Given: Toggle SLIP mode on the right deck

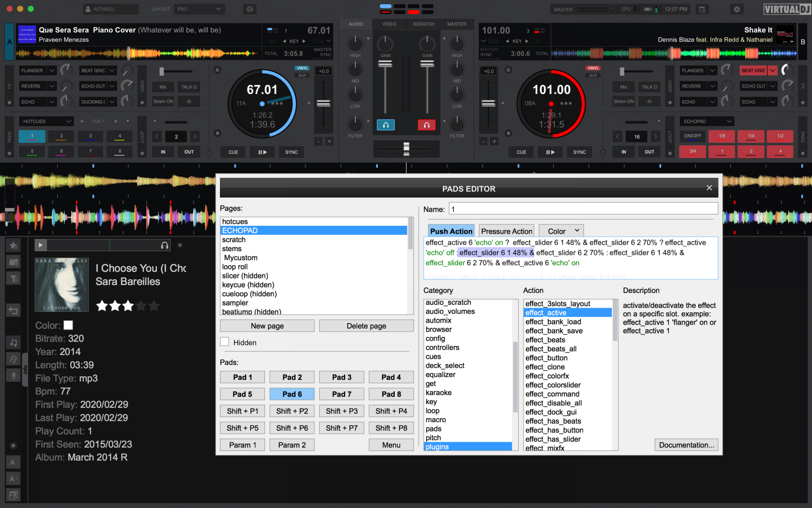Looking at the screenshot, I should click(x=593, y=75).
